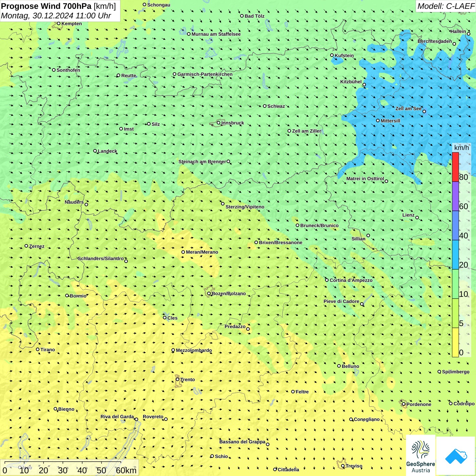The height and width of the screenshot is (476, 476).
Task: Click the blue 40 km/h legend color
Action: click(x=455, y=226)
